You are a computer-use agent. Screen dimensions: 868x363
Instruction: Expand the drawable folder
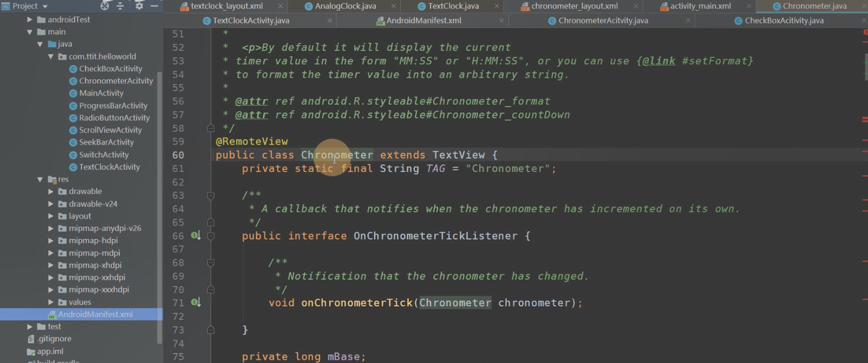click(x=51, y=192)
